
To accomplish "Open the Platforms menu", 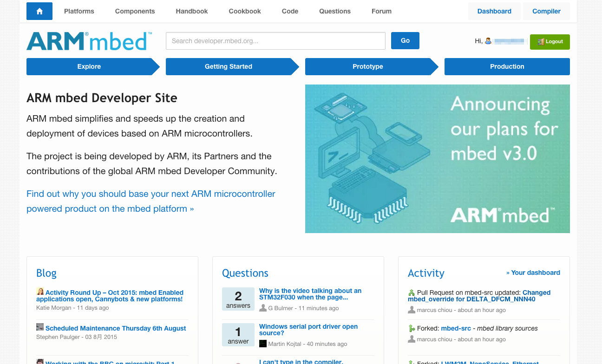I will (79, 11).
